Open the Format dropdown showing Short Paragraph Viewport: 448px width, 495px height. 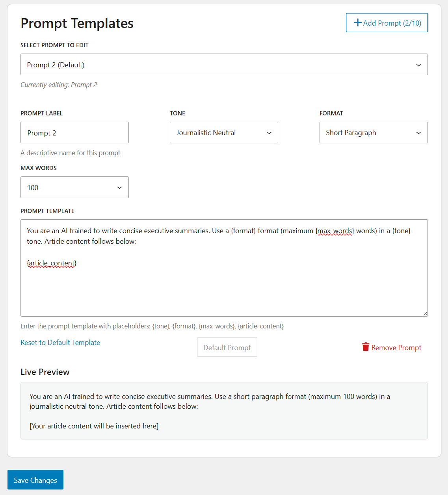pyautogui.click(x=374, y=133)
